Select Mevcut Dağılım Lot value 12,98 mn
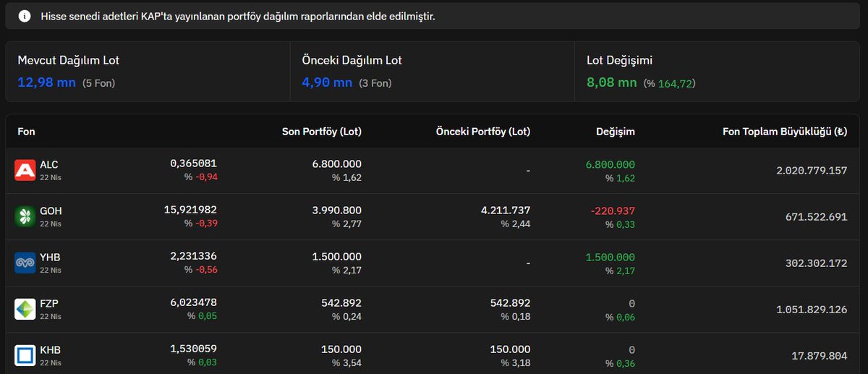868x374 pixels. coord(47,82)
